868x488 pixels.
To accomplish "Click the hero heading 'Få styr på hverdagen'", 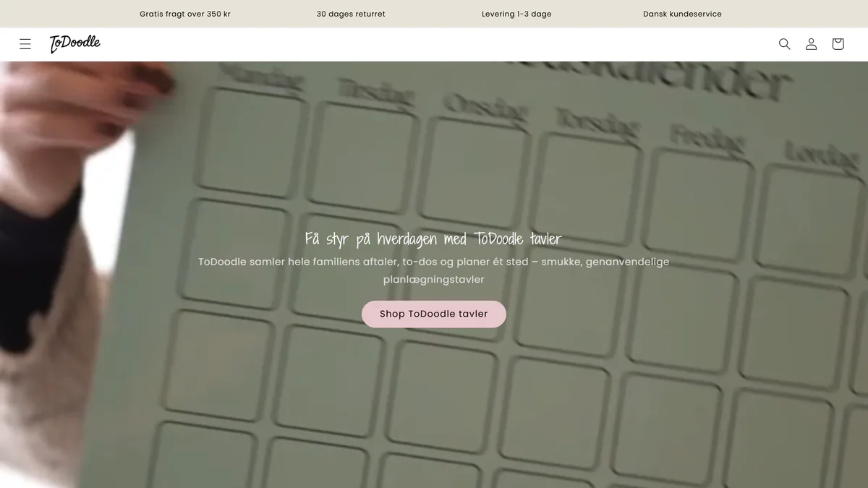I will pyautogui.click(x=434, y=239).
